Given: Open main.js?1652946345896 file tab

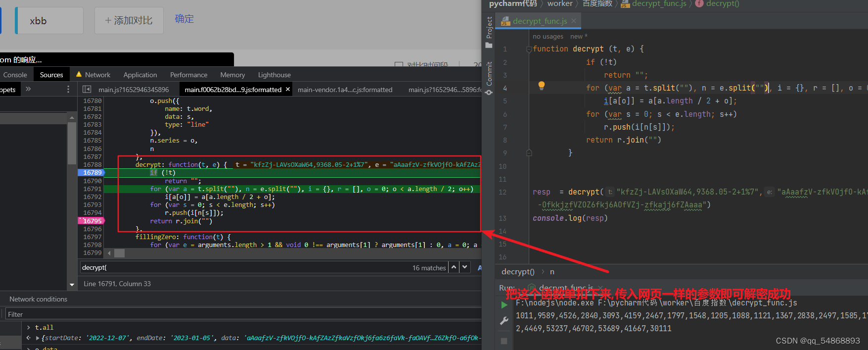Looking at the screenshot, I should pos(134,90).
